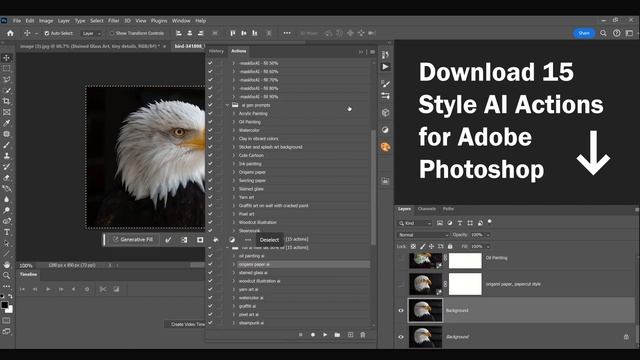Viewport: 640px width, 360px height.
Task: Select the Hand tool
Action: pyautogui.click(x=7, y=265)
